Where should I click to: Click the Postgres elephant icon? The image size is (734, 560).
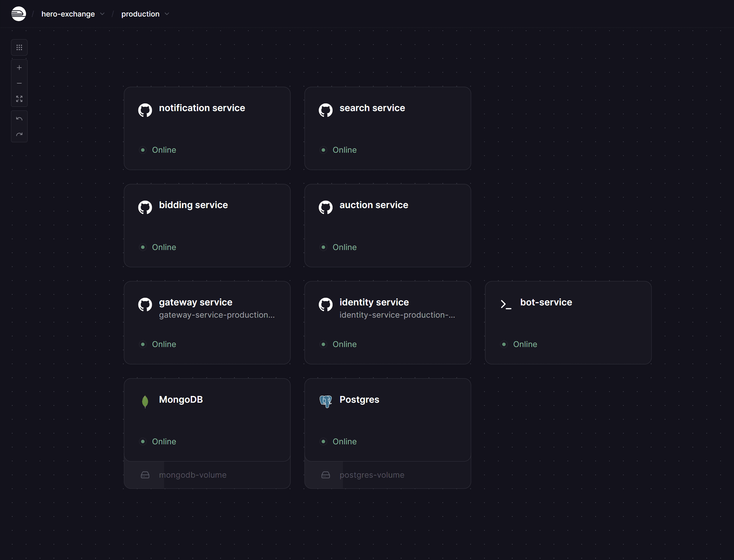click(x=326, y=402)
